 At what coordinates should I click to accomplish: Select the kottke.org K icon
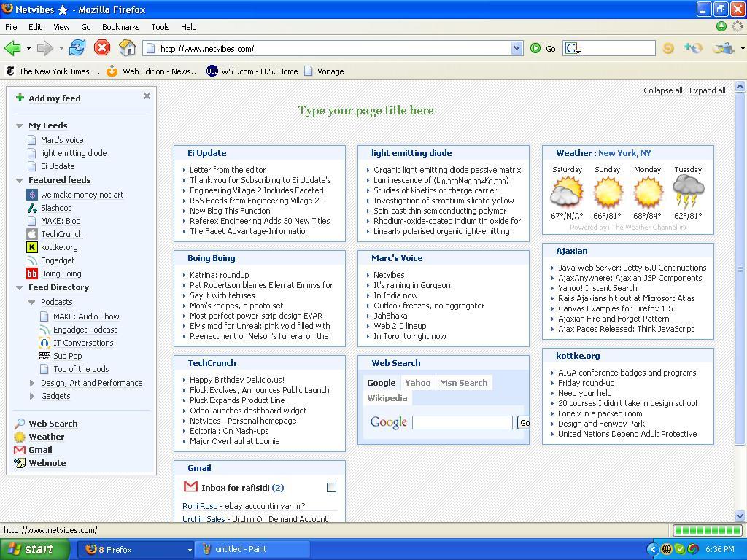32,247
